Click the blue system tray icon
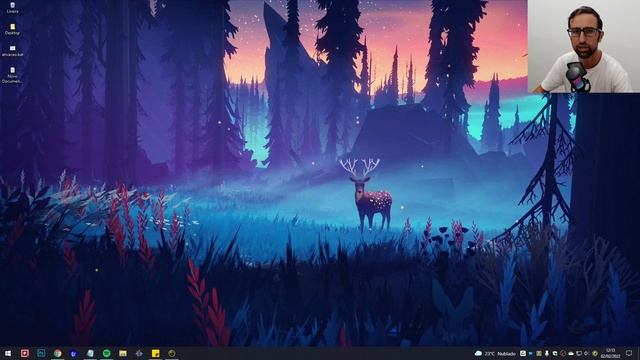Viewport: 640px width, 360px height. (x=531, y=353)
